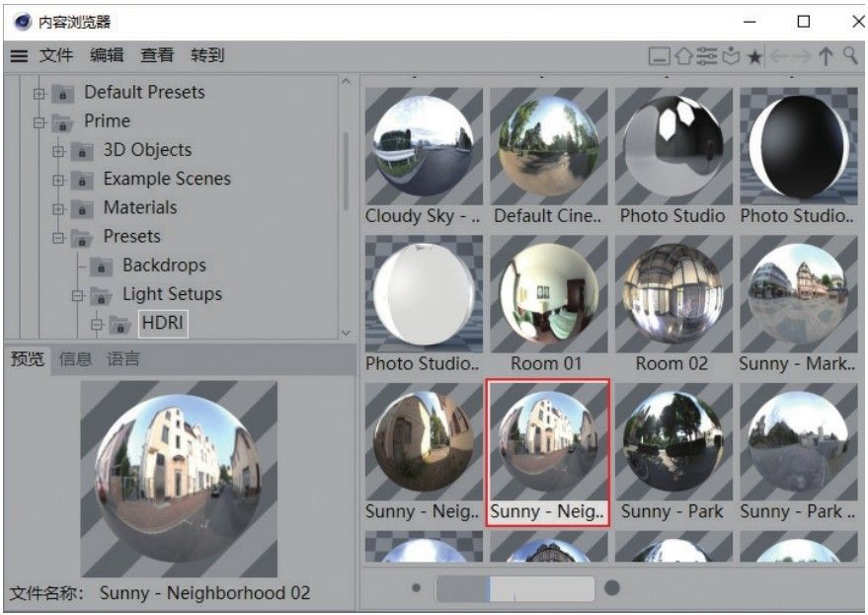The width and height of the screenshot is (868, 615).
Task: Click the tree panel scroll-up arrow
Action: (x=347, y=82)
